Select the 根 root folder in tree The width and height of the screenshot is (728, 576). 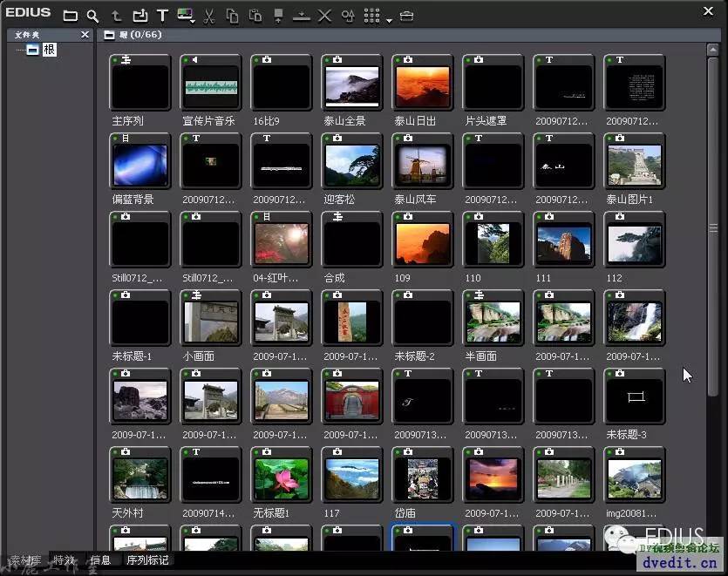49,50
